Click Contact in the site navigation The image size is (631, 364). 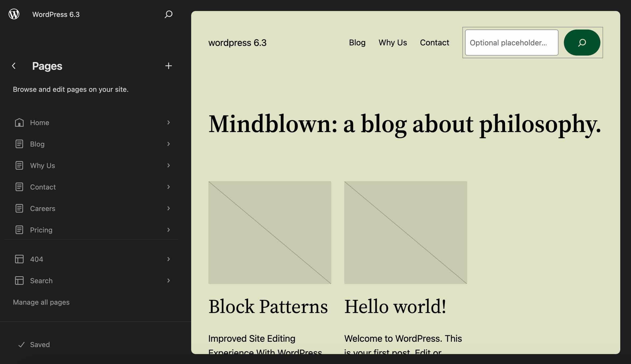[x=434, y=42]
